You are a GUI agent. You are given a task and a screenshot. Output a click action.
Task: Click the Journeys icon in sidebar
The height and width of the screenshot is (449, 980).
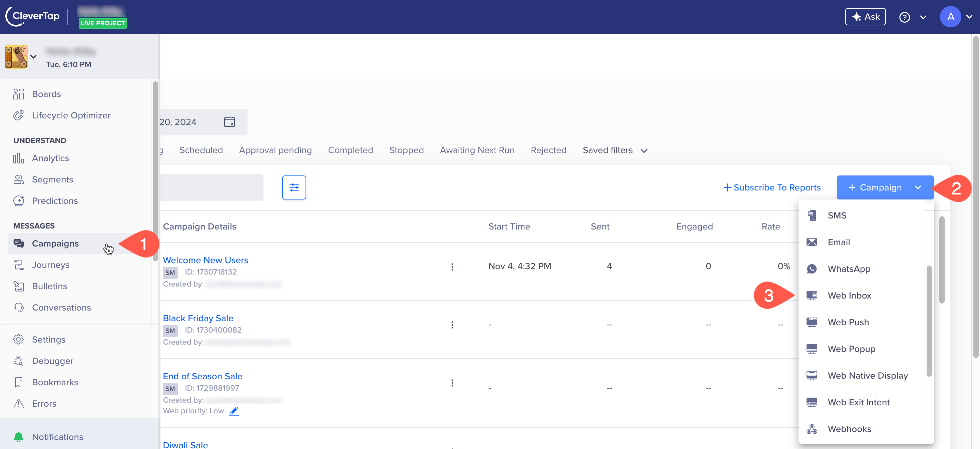click(18, 265)
